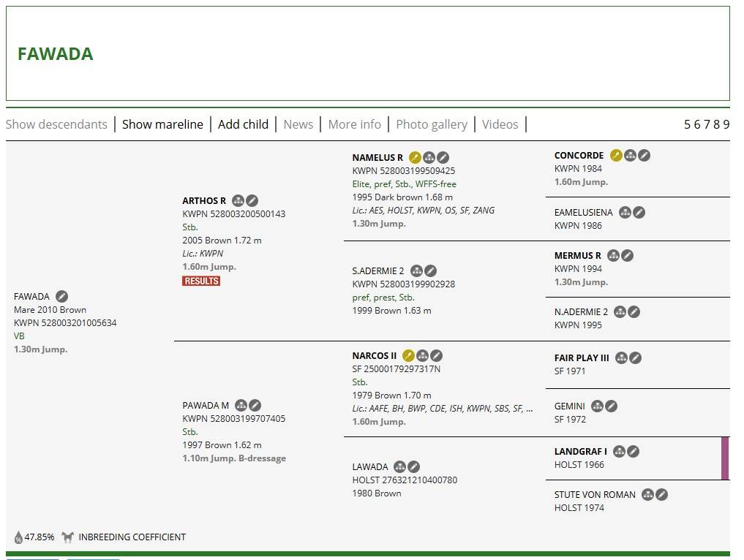Set pedigree depth to 7 generations
Image resolution: width=744 pixels, height=560 pixels.
click(707, 124)
